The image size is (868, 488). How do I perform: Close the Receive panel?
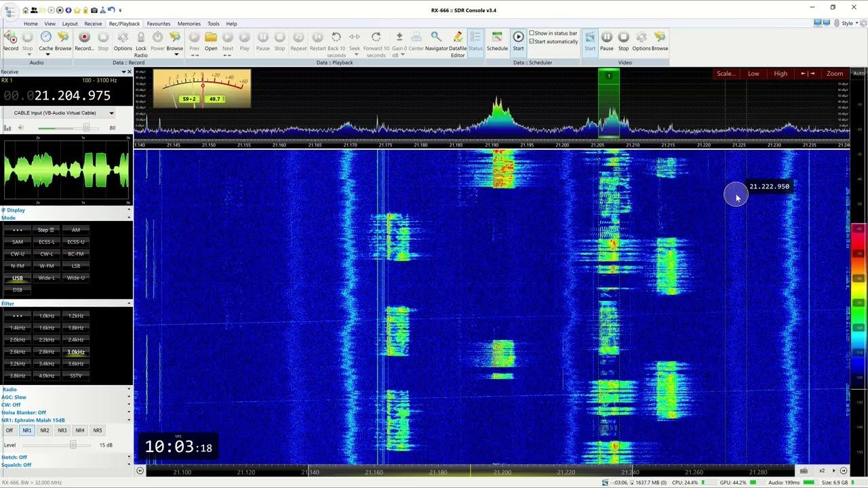[129, 72]
